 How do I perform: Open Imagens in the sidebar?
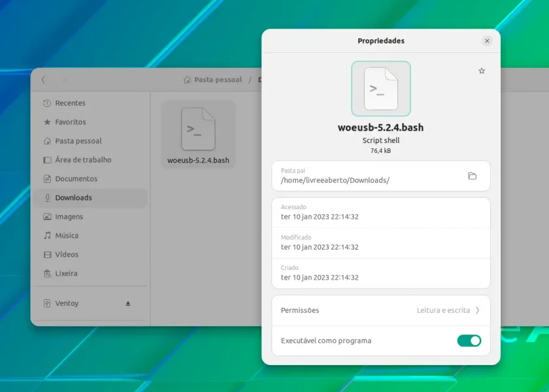[91, 216]
